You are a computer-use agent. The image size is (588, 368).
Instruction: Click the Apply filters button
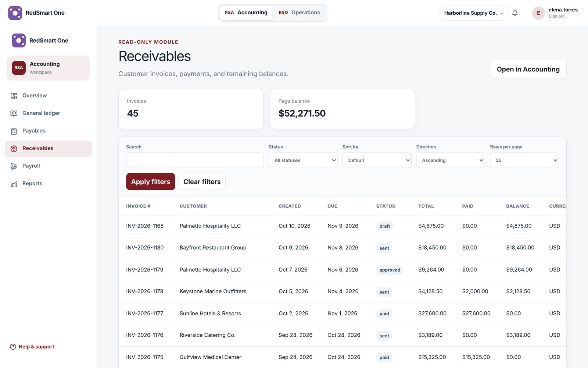pos(151,181)
